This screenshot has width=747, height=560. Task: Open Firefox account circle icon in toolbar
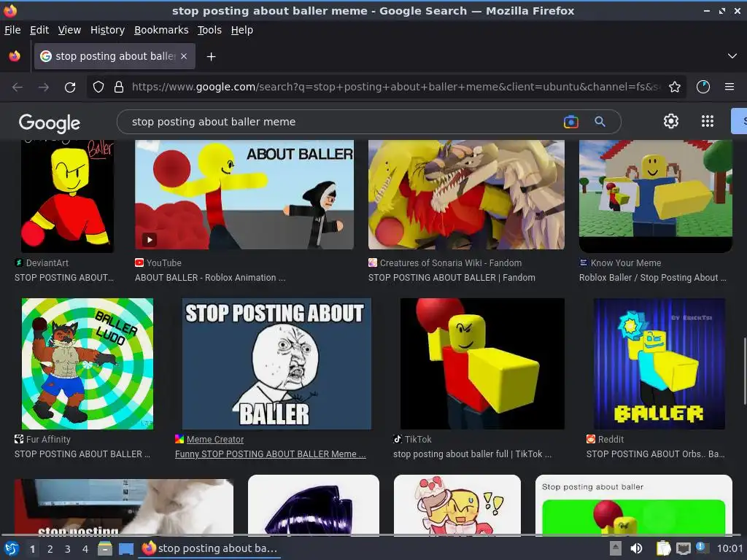tap(703, 87)
